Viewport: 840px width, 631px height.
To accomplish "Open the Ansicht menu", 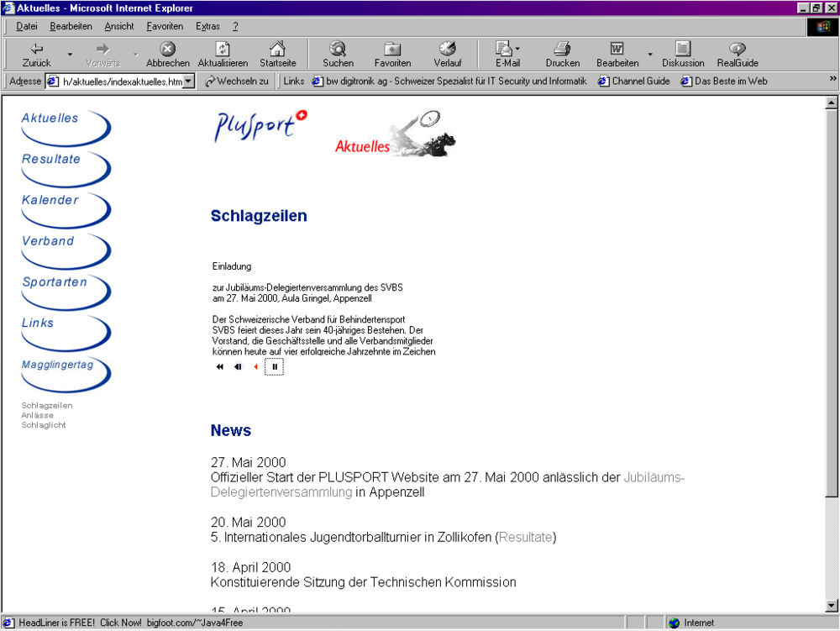I will 119,26.
